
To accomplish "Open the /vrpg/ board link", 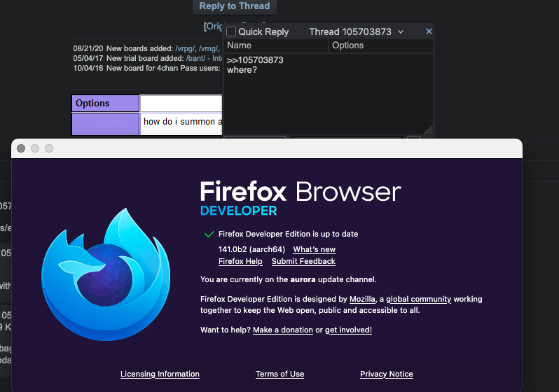I will (x=185, y=48).
